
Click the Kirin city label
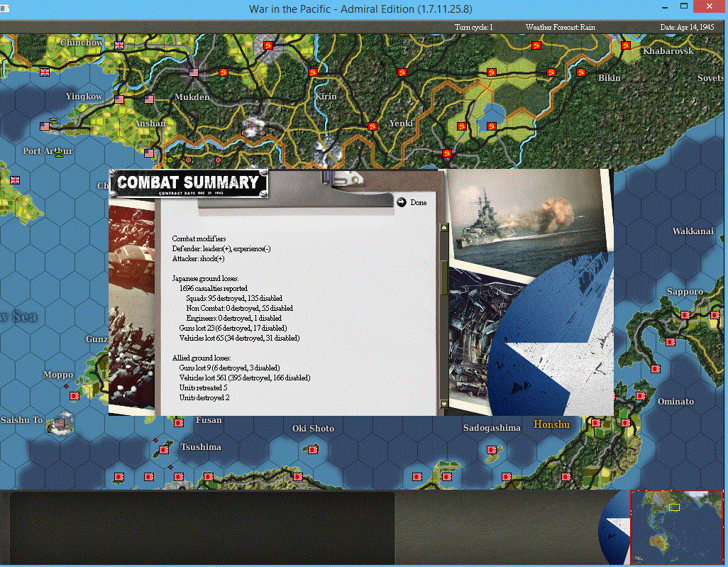326,97
